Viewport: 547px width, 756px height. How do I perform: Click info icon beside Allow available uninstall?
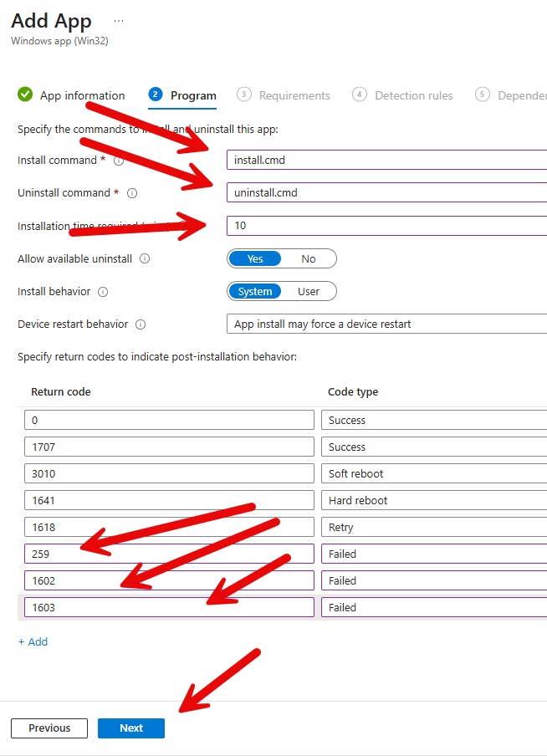point(145,259)
